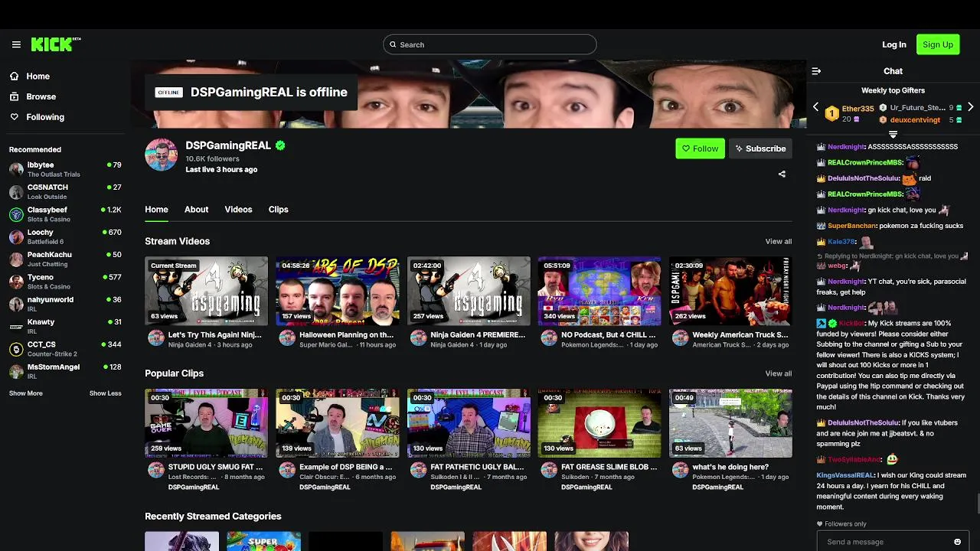The width and height of the screenshot is (980, 551).
Task: Show Less recommended channels
Action: (x=106, y=393)
